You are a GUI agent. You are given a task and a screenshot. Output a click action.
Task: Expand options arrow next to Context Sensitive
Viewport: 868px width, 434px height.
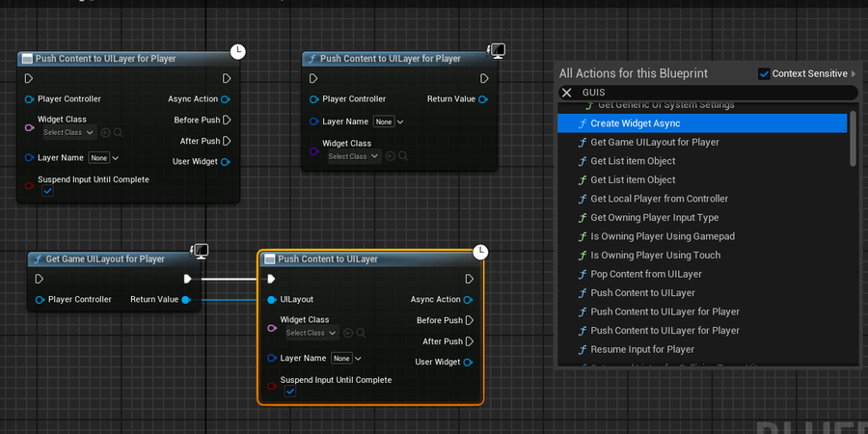(854, 73)
